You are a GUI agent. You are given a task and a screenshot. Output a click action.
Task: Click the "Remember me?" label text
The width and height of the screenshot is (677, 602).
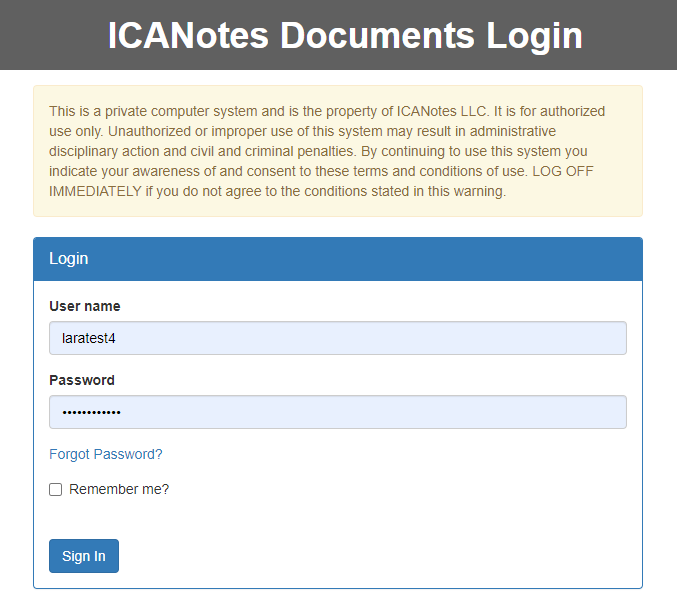tap(119, 489)
